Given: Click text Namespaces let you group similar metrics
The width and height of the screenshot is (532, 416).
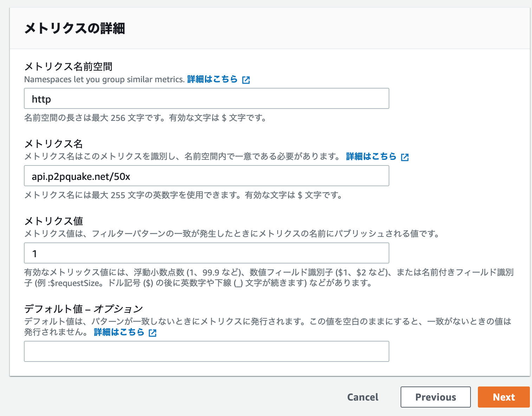Looking at the screenshot, I should pyautogui.click(x=104, y=79).
